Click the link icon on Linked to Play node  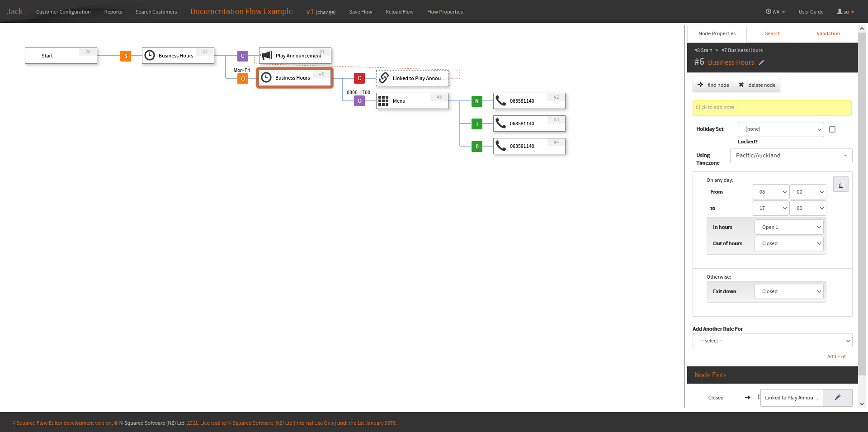pyautogui.click(x=383, y=78)
